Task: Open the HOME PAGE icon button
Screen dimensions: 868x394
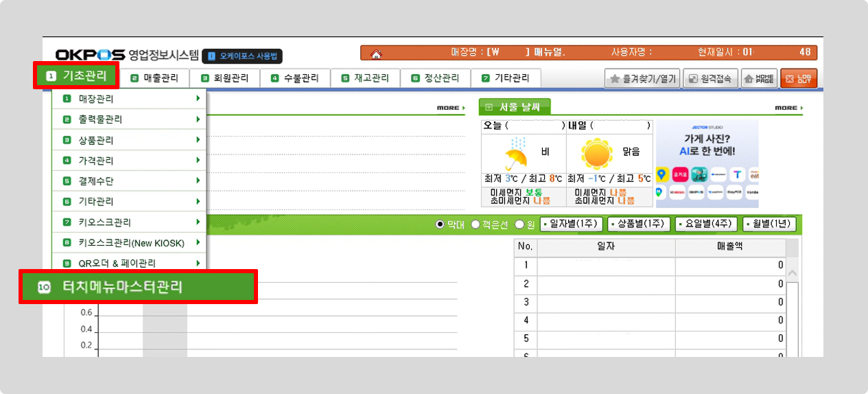Action: 758,79
